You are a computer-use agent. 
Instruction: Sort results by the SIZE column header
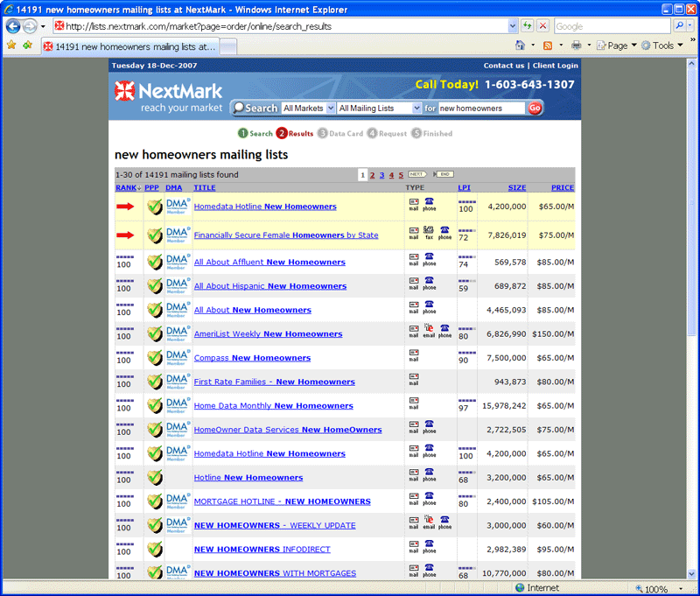pyautogui.click(x=517, y=187)
